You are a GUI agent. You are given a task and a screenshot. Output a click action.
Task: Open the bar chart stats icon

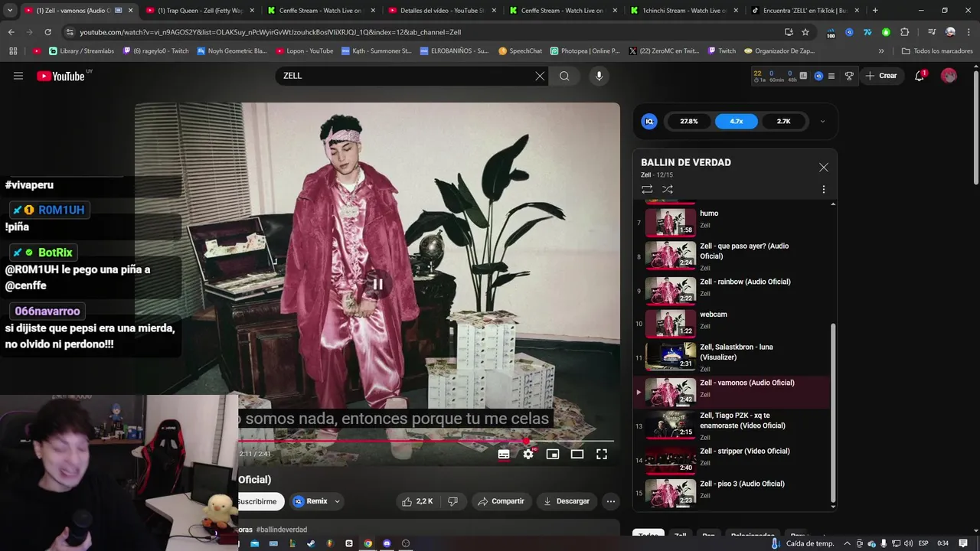tap(803, 76)
